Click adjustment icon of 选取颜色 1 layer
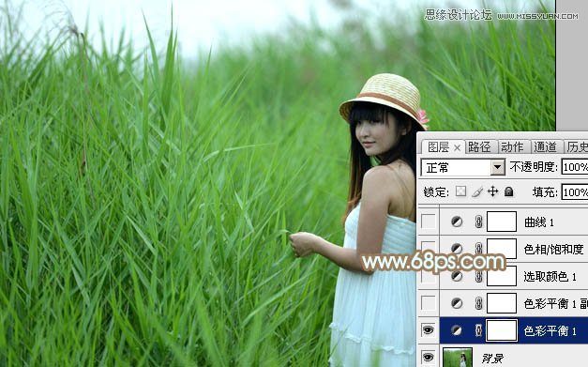This screenshot has height=367, width=588. click(x=457, y=276)
